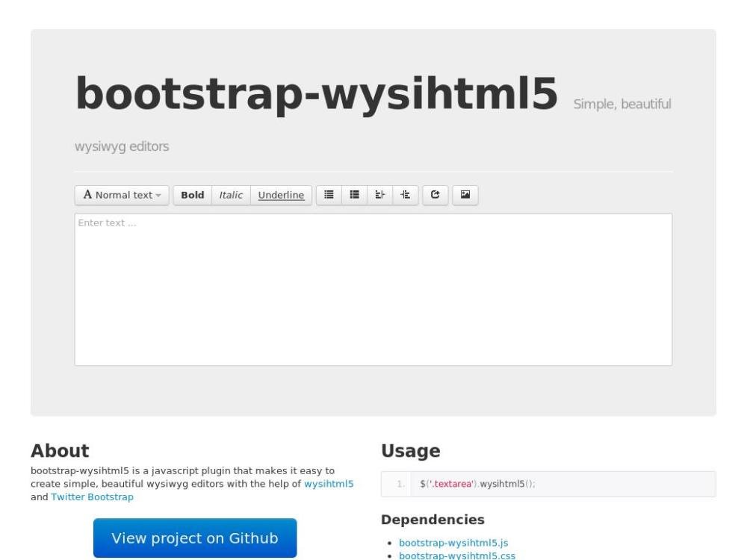Click the outdent icon in toolbar
747x560 pixels.
[x=379, y=195]
